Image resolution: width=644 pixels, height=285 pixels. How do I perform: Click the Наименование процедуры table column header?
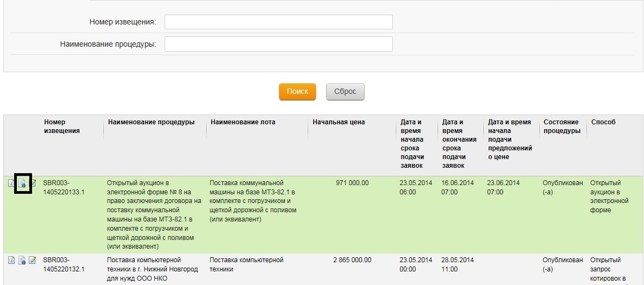click(x=151, y=122)
